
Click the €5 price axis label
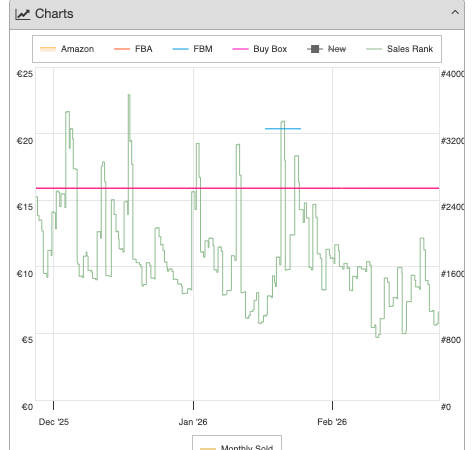27,340
